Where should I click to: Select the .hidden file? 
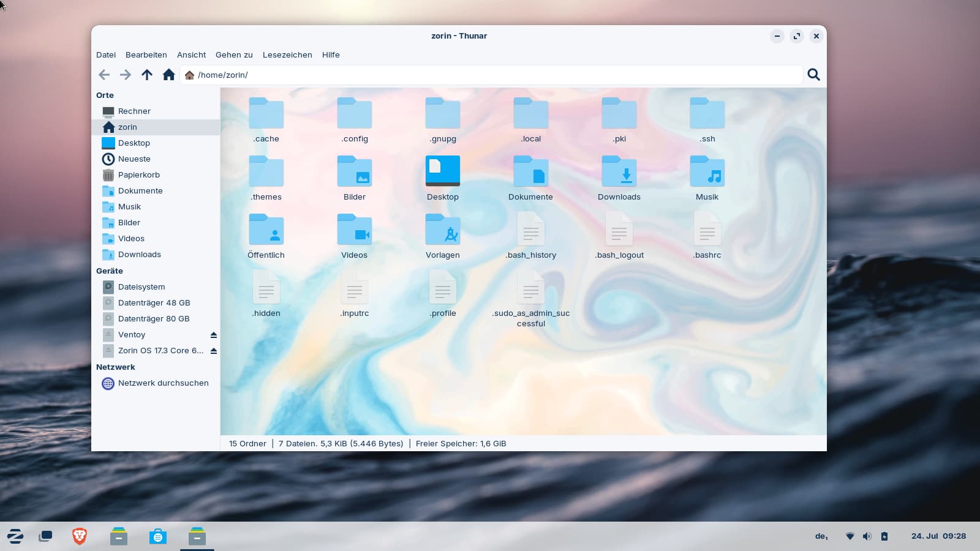[x=266, y=294]
